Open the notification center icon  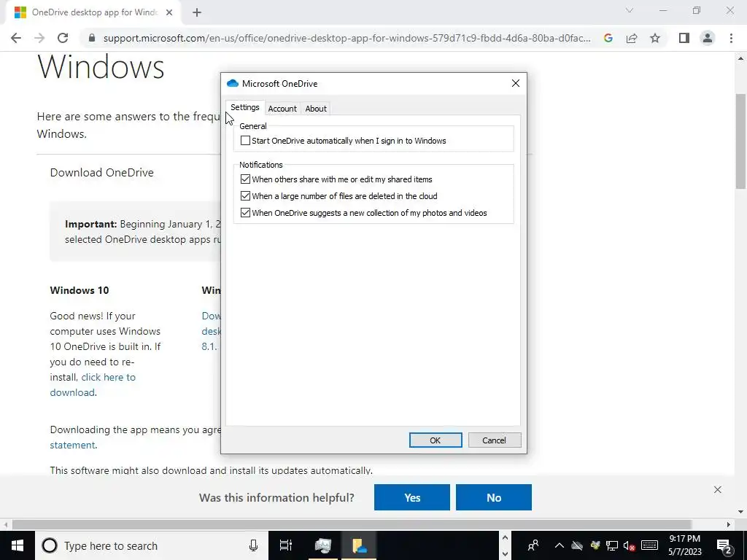(x=724, y=545)
